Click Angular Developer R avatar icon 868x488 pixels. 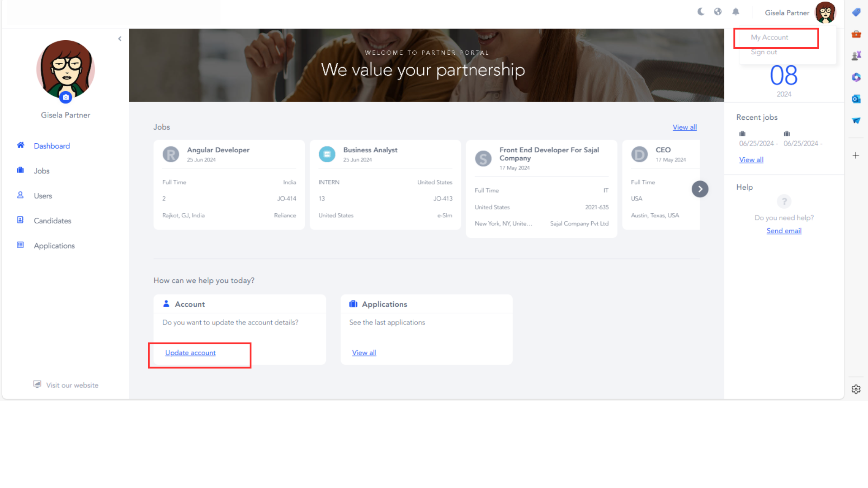pos(171,155)
